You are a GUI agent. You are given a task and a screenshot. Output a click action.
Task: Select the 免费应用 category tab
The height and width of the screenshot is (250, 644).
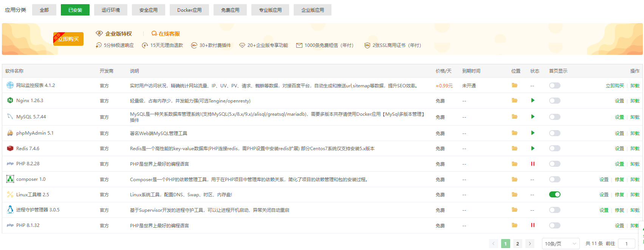pyautogui.click(x=230, y=10)
